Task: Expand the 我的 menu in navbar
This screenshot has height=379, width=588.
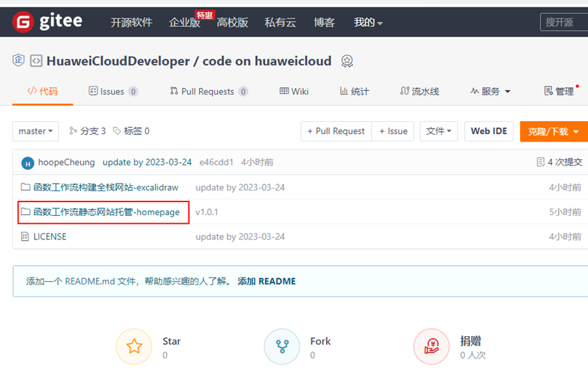Action: click(x=368, y=22)
